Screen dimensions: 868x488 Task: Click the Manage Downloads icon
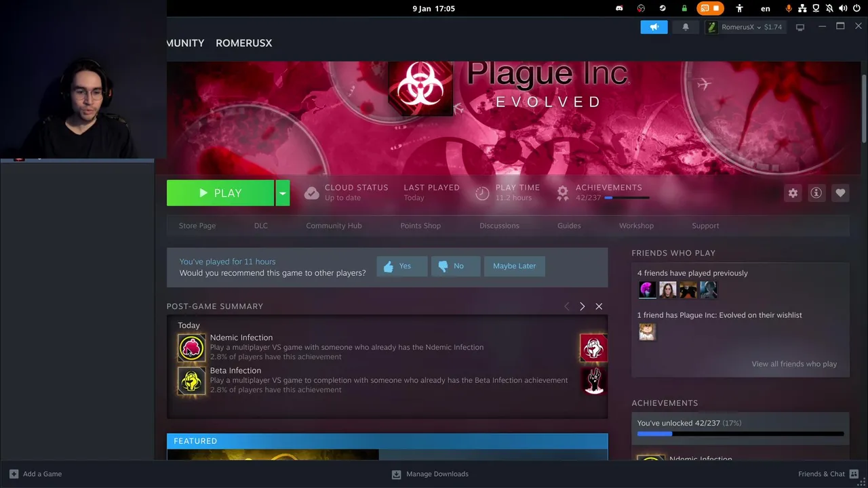(x=396, y=474)
